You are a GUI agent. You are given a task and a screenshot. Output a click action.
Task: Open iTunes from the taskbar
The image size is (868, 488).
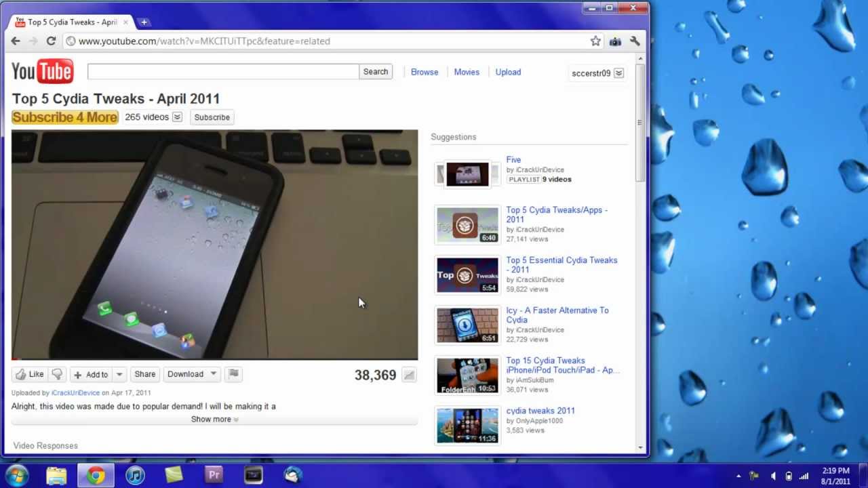(135, 475)
